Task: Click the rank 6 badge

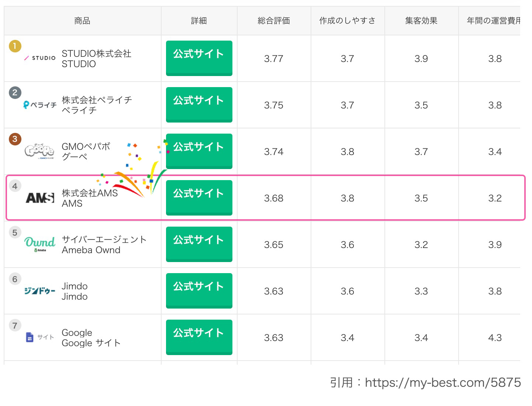Action: pyautogui.click(x=15, y=279)
